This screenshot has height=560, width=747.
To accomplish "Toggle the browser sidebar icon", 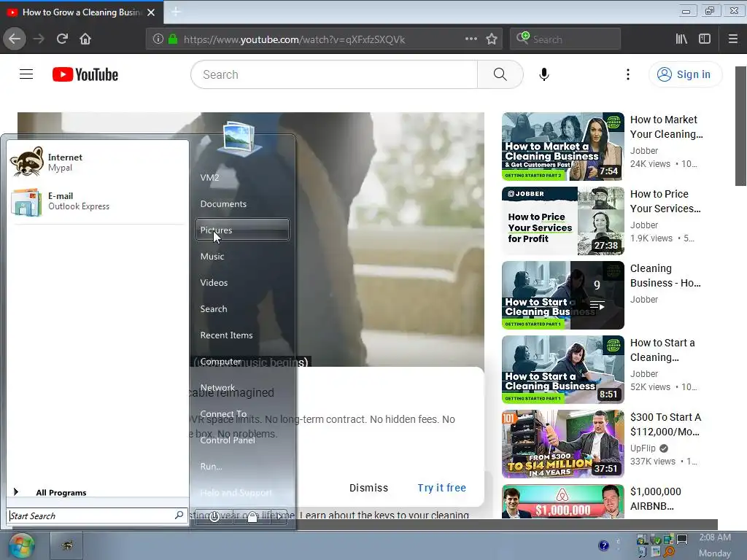I will tap(705, 39).
